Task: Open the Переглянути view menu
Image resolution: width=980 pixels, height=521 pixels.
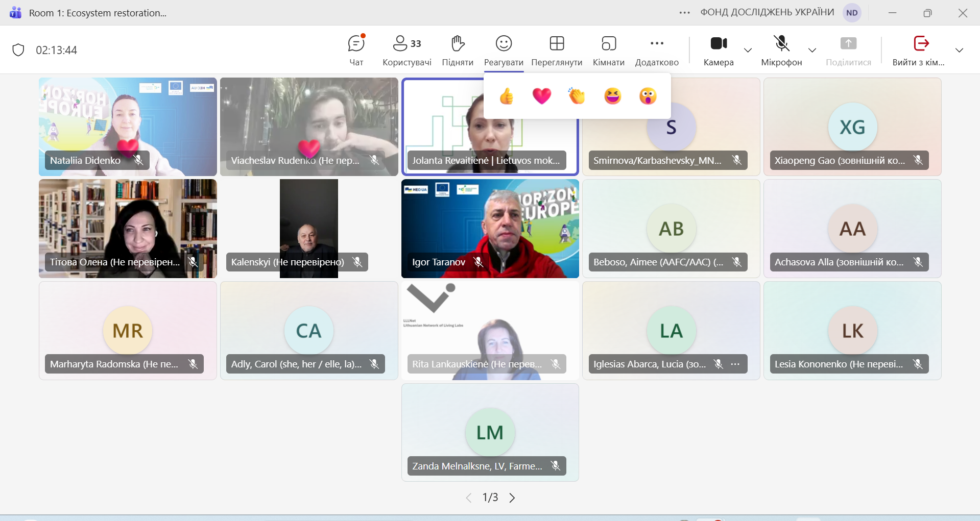Action: click(x=557, y=50)
